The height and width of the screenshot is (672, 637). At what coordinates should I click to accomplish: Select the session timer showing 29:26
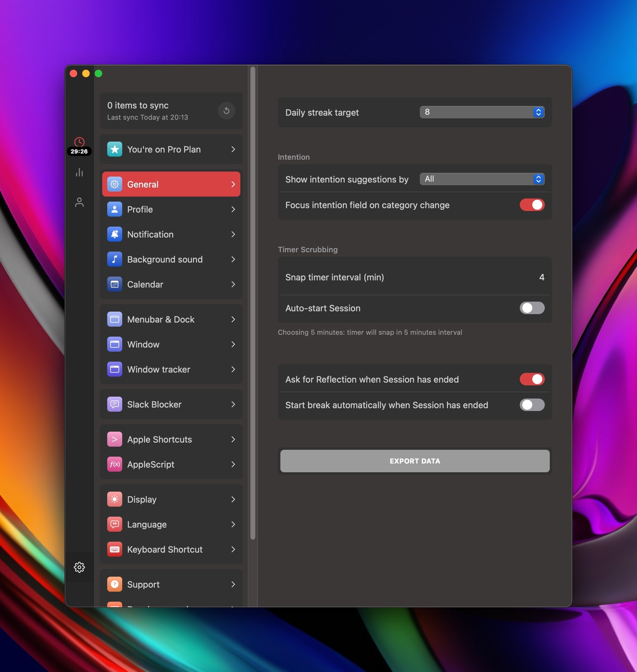tap(79, 146)
